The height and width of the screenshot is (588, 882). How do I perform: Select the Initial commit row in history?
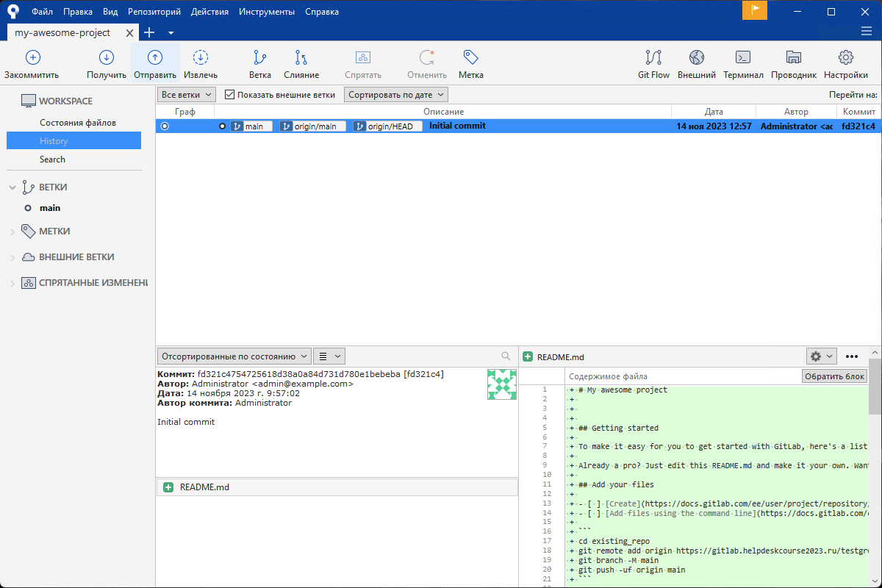(x=457, y=126)
